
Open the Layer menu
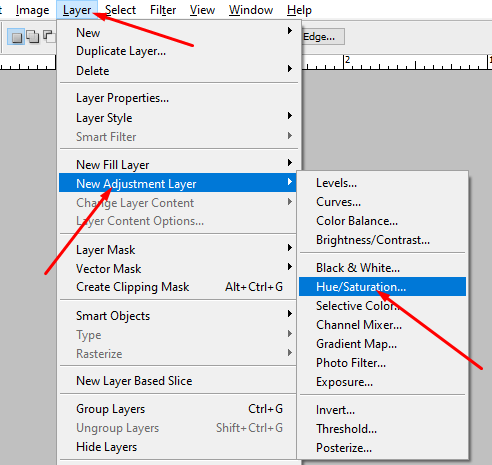pos(77,10)
